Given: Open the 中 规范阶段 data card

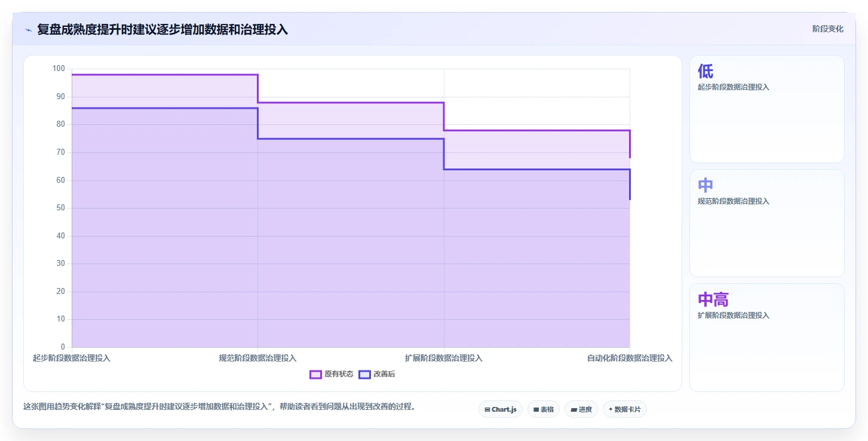Looking at the screenshot, I should click(767, 223).
